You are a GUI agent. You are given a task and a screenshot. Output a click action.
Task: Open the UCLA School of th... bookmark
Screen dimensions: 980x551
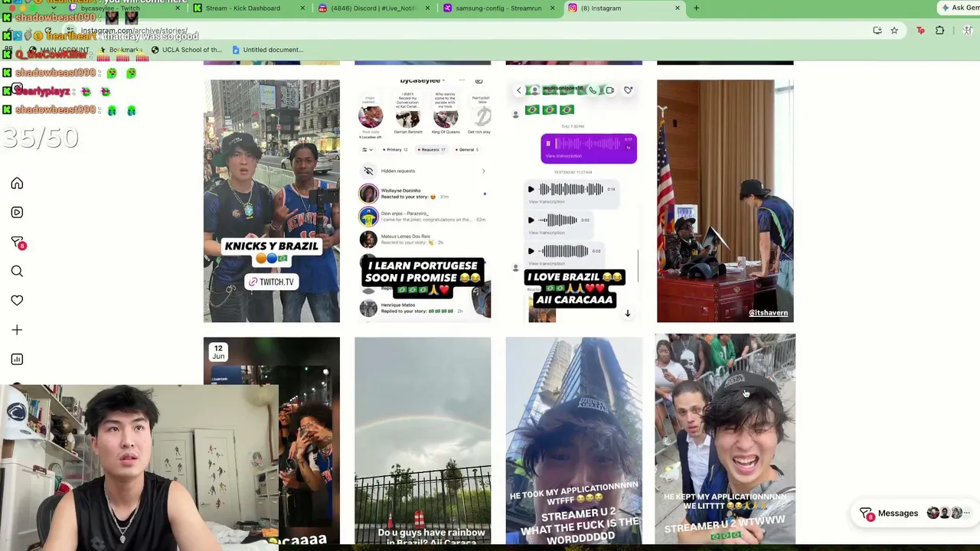[x=186, y=50]
